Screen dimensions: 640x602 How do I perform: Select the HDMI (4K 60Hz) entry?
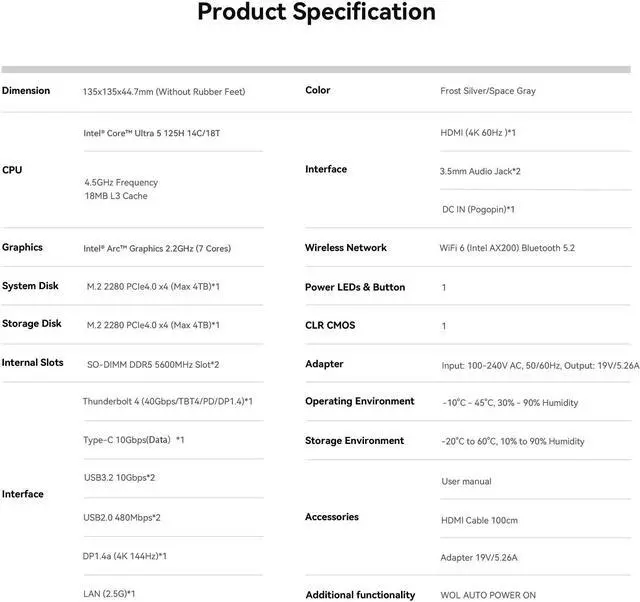[x=478, y=133]
